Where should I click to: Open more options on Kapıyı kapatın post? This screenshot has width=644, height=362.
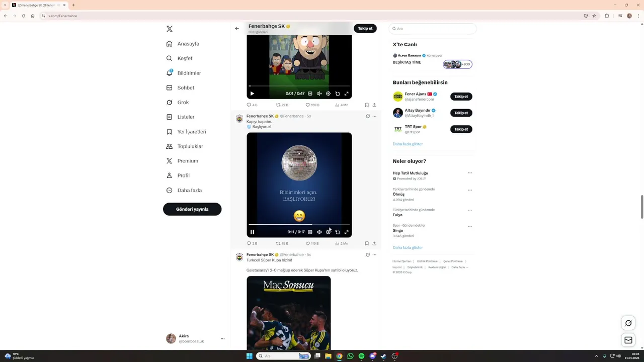pyautogui.click(x=374, y=116)
